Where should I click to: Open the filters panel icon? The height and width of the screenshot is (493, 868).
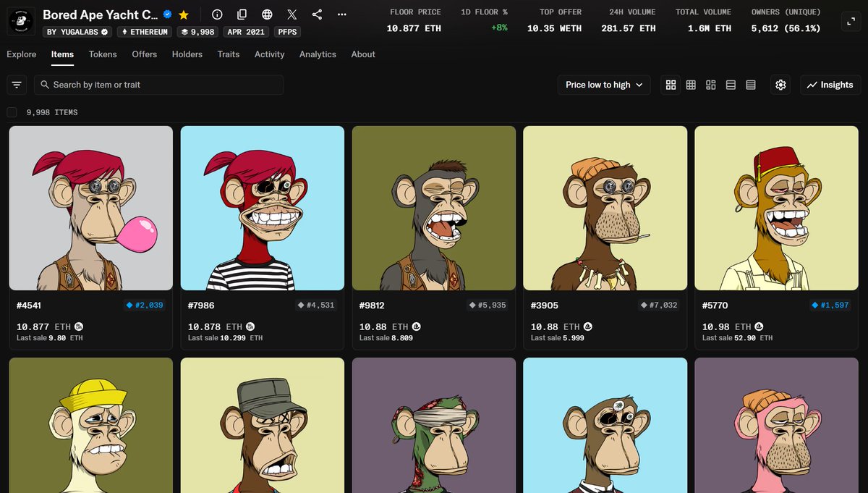17,85
